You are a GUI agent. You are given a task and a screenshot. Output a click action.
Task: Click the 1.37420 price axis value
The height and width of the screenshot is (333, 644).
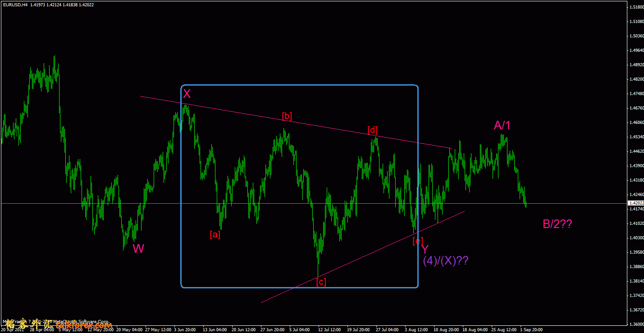[636, 295]
